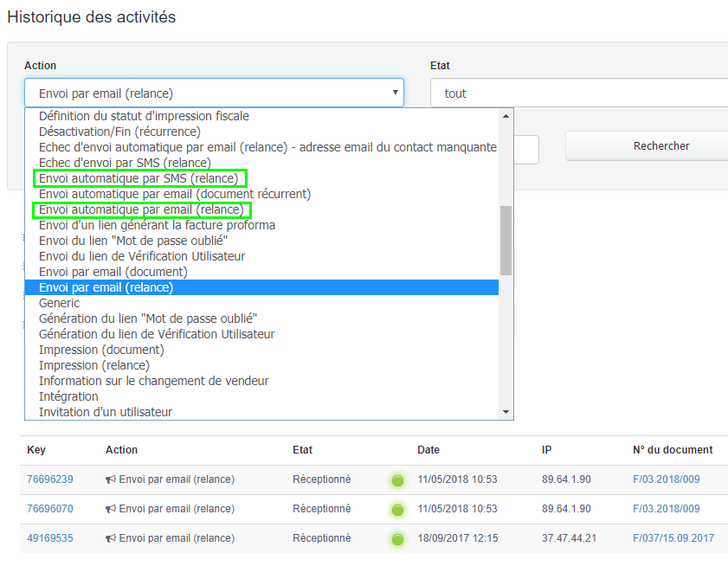The width and height of the screenshot is (728, 566).
Task: Open key link 76696239
Action: click(49, 479)
